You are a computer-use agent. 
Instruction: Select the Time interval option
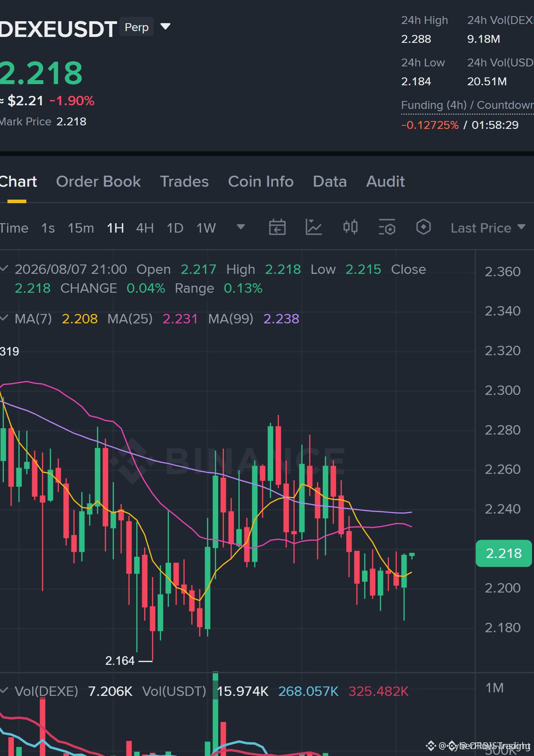(x=14, y=228)
